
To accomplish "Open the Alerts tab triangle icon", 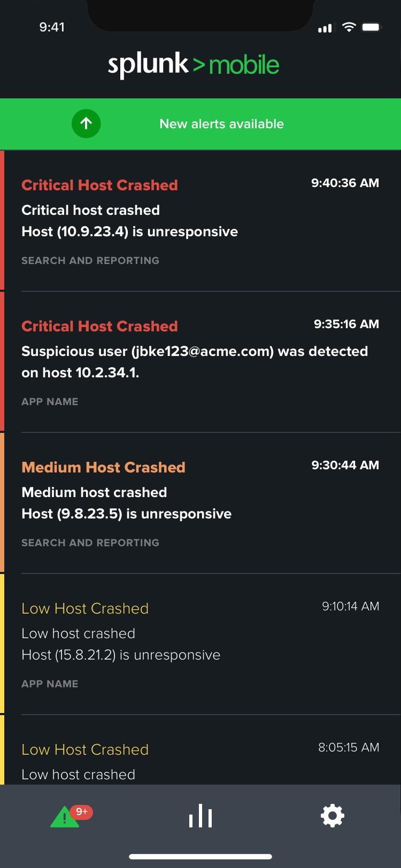I will pos(65,817).
